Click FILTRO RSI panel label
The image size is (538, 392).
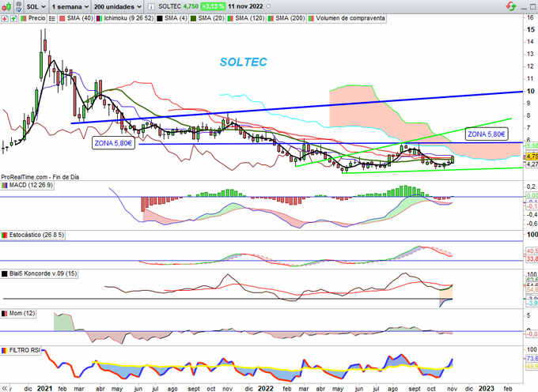click(25, 350)
